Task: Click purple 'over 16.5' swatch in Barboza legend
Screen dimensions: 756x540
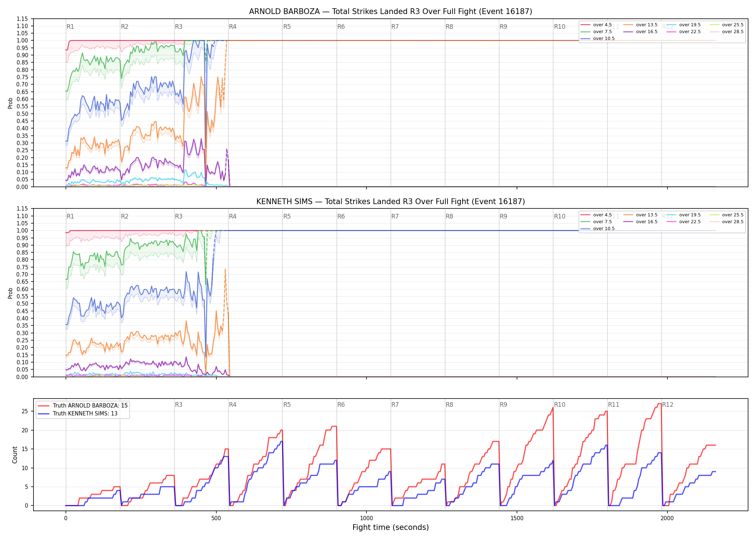Action: tap(628, 32)
